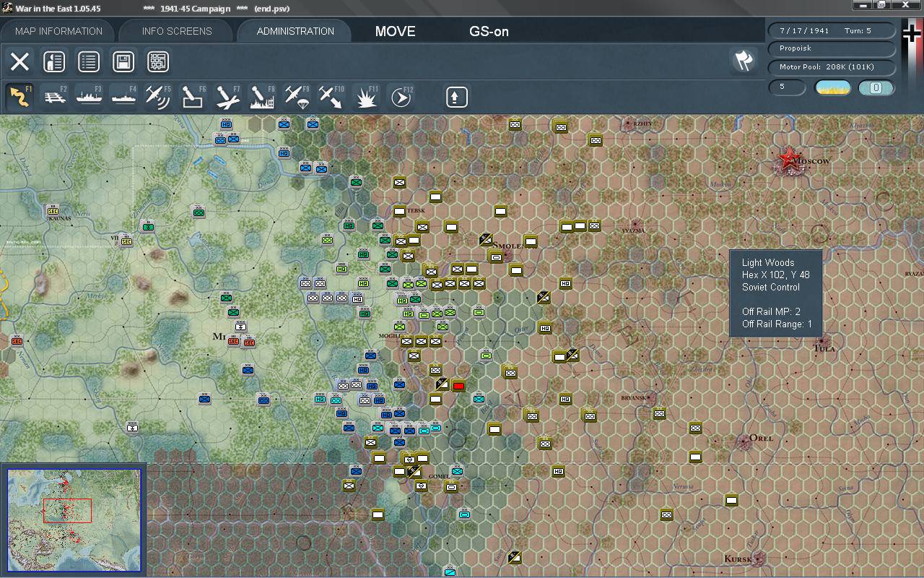Viewport: 924px width, 578px height.
Task: Select the F9 air transport parachute icon
Action: coord(297,97)
